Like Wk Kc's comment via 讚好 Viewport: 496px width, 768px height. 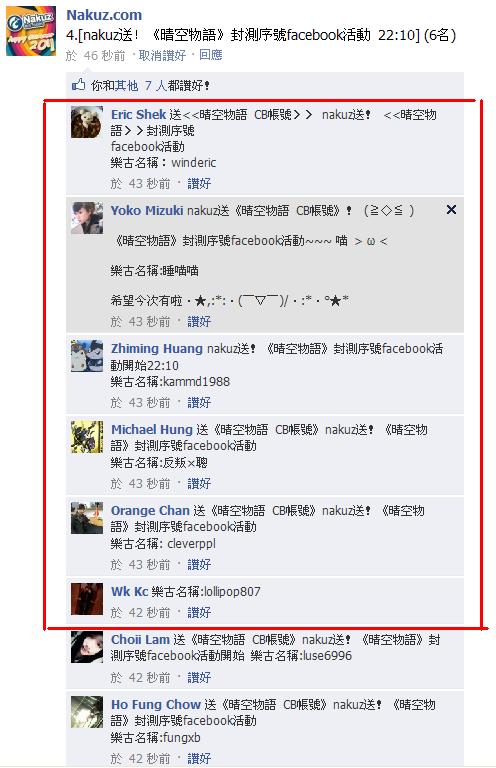click(199, 612)
